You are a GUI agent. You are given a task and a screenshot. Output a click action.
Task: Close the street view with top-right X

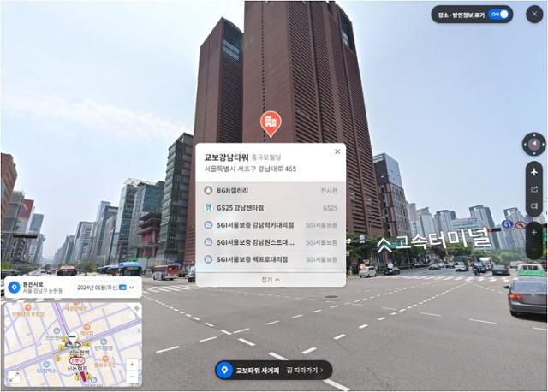(x=534, y=15)
